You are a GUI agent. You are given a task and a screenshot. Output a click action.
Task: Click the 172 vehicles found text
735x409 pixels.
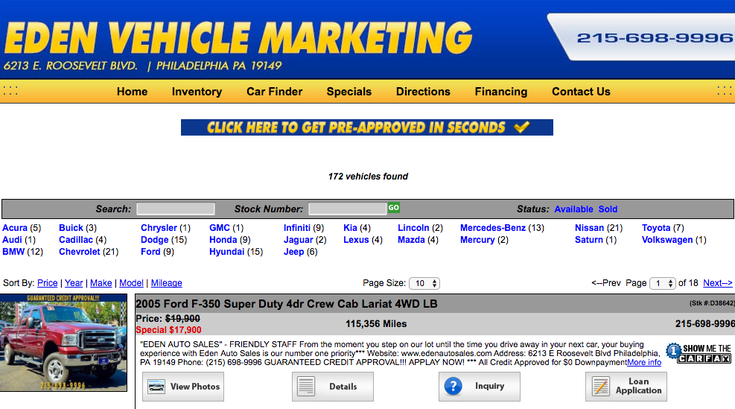[x=368, y=176]
